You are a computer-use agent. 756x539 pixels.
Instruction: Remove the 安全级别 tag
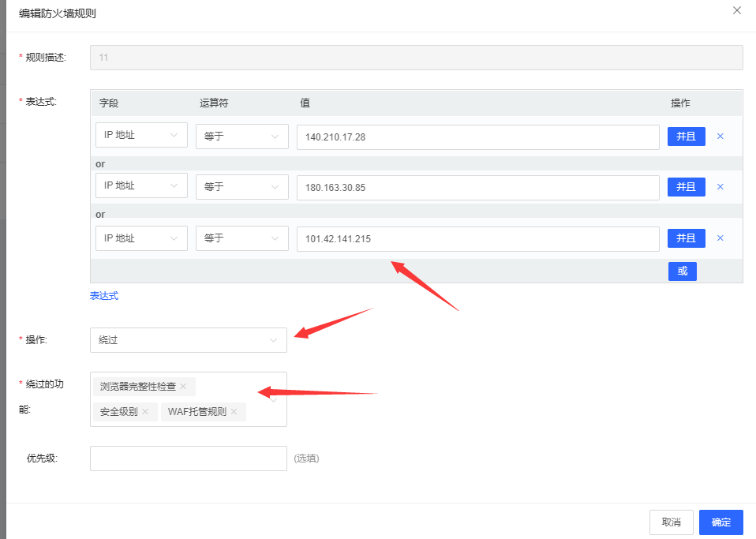coord(146,411)
